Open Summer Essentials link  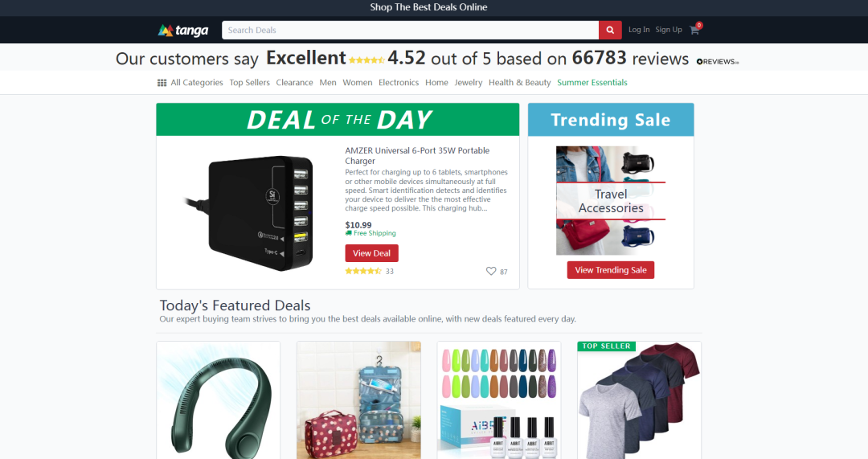pos(592,83)
